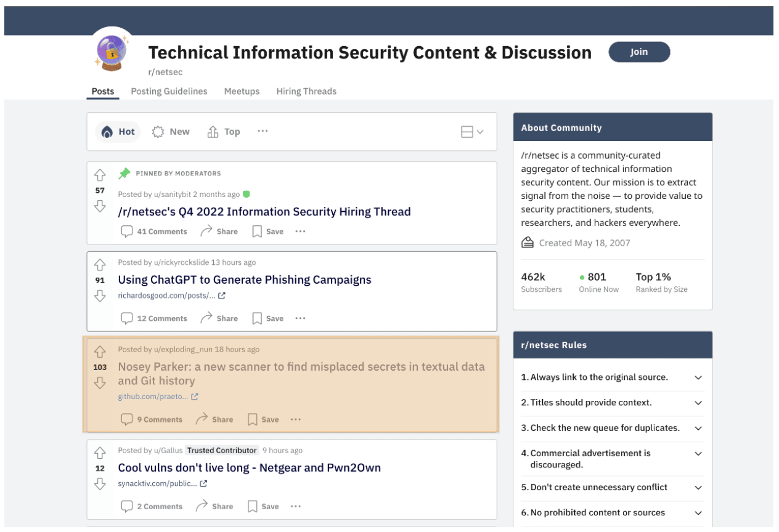Click Top 1% Ranked by Size
Viewport: 779px width, 532px height.
(661, 283)
